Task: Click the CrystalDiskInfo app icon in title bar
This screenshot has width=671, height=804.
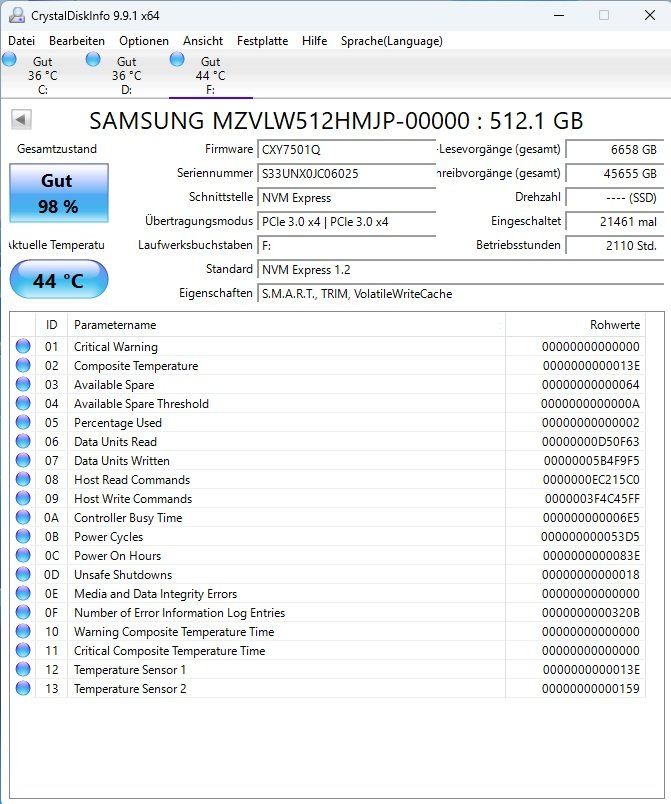Action: [16, 15]
